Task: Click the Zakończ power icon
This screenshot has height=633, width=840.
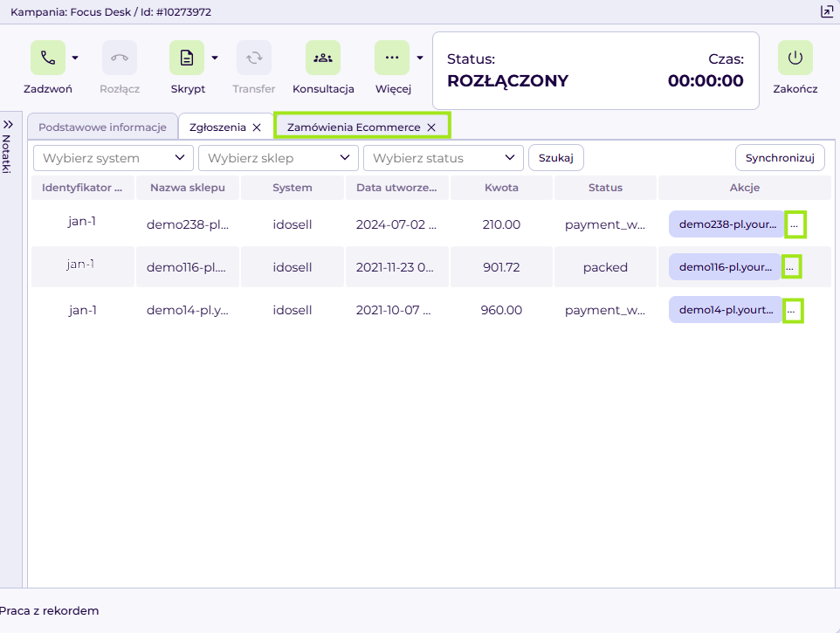Action: (x=795, y=58)
